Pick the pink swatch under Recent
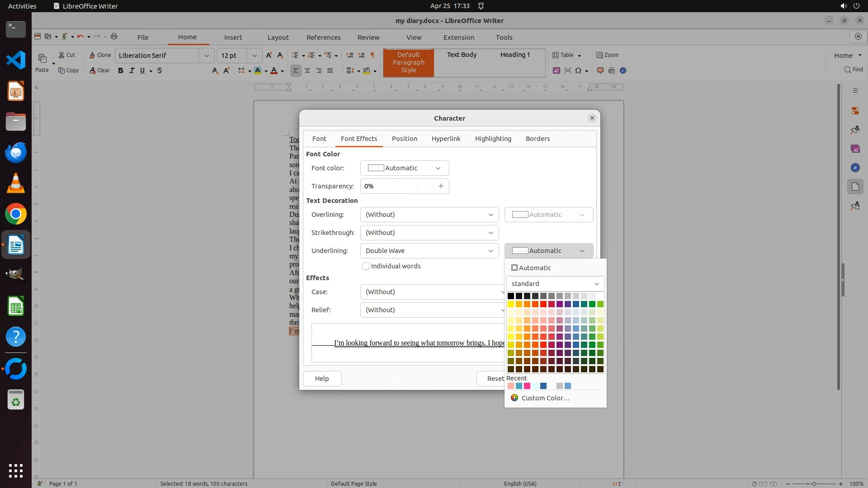 pyautogui.click(x=527, y=386)
